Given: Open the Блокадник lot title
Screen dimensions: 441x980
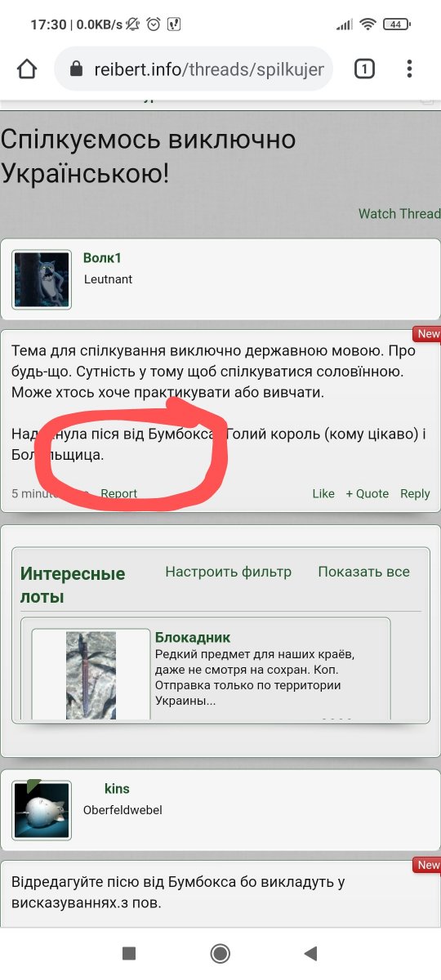Looking at the screenshot, I should point(193,637).
